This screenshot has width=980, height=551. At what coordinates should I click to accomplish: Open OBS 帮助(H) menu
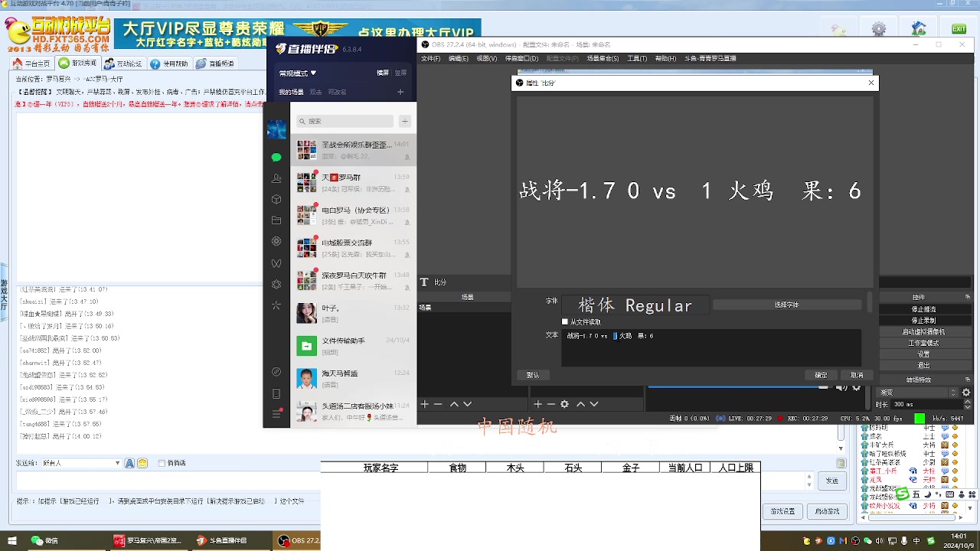pos(665,58)
